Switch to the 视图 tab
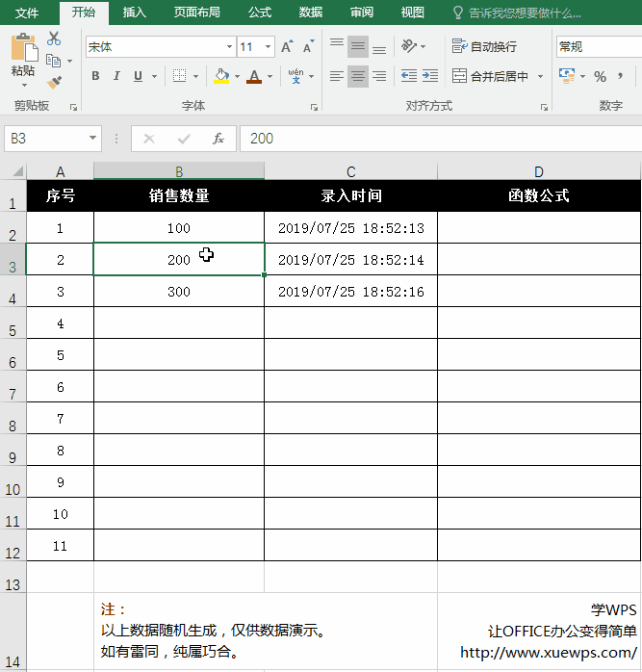 412,13
